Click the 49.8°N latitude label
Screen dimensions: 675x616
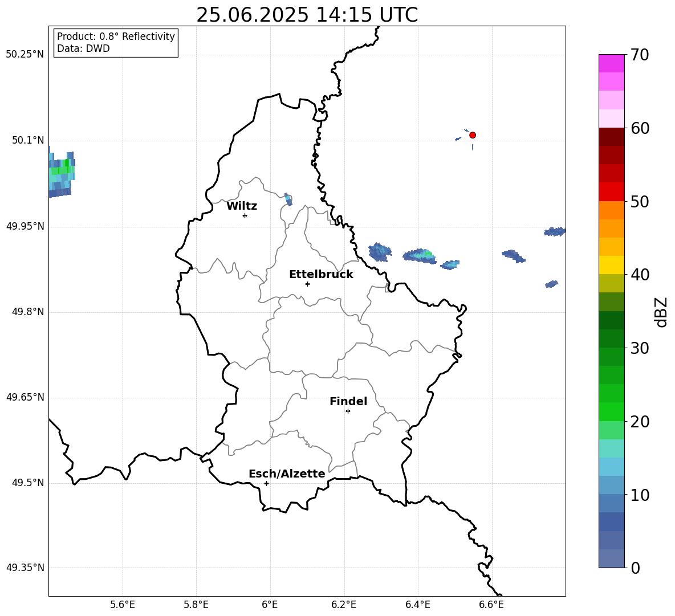tap(28, 312)
